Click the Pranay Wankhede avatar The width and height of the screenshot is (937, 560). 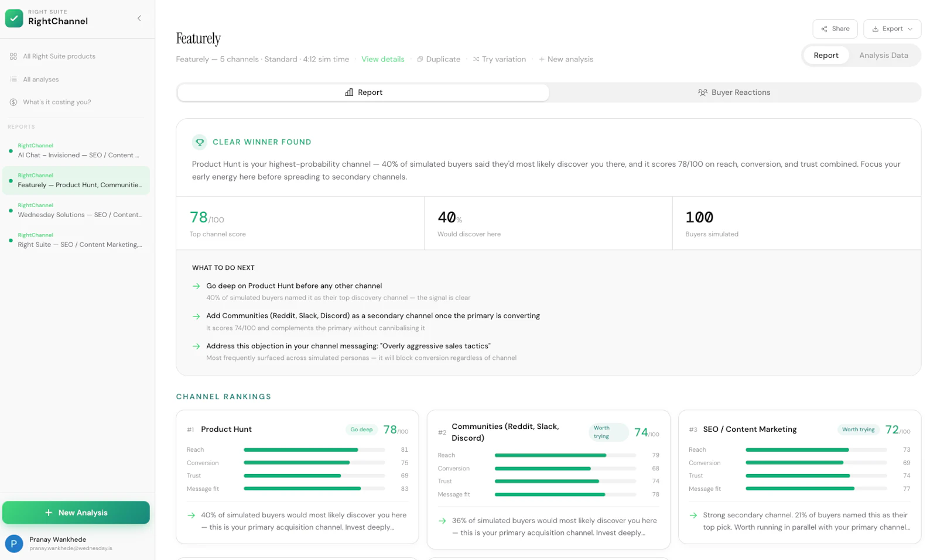[x=14, y=544]
